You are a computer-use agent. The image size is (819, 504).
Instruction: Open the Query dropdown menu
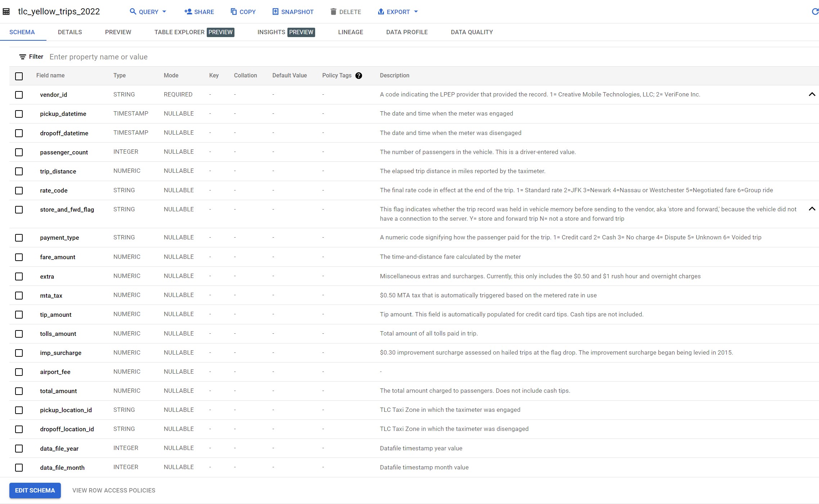pos(148,12)
